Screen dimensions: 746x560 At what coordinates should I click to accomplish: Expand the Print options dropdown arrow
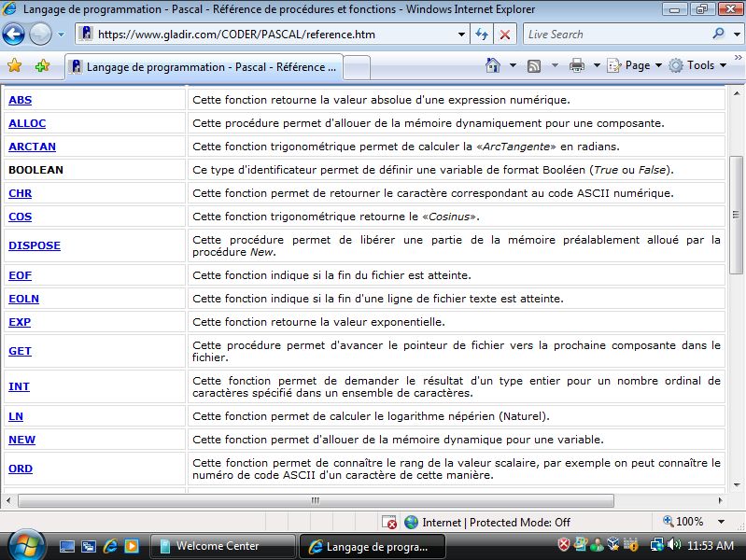click(597, 65)
